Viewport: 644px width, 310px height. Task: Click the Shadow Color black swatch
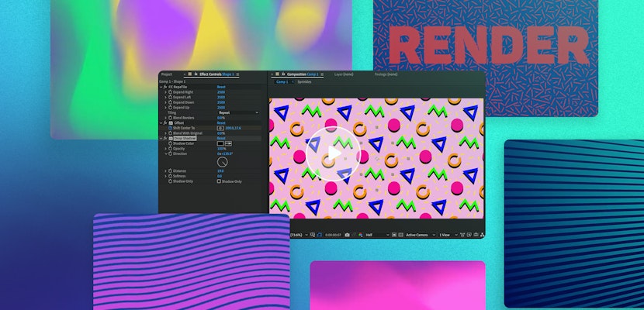(220, 143)
